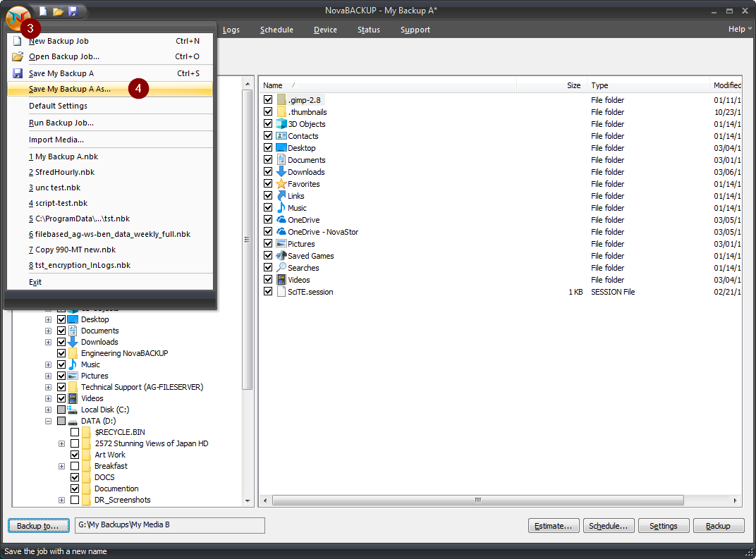Click the Settings button
Image resolution: width=756 pixels, height=559 pixels.
[x=664, y=526]
